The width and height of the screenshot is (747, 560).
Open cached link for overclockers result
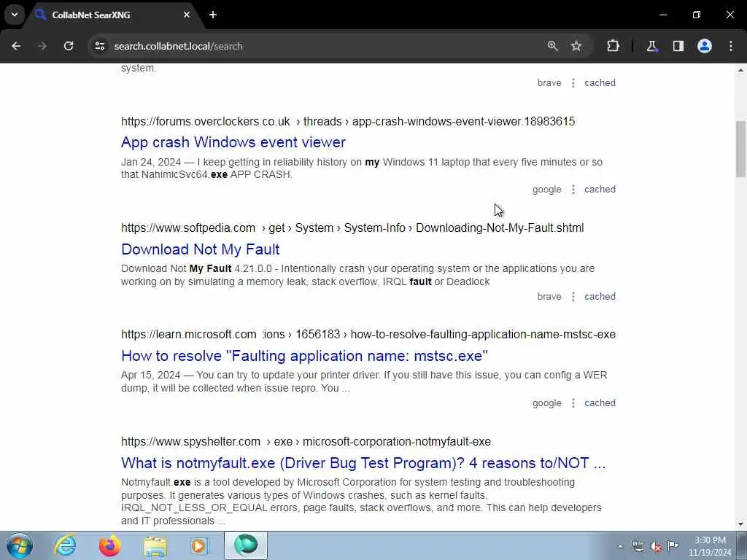600,189
